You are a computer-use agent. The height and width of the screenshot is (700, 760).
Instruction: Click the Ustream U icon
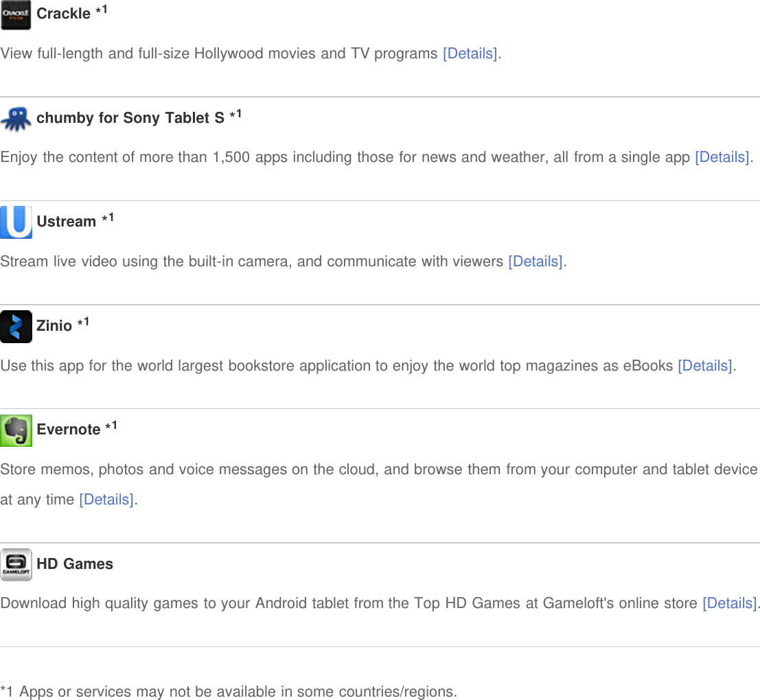[16, 222]
